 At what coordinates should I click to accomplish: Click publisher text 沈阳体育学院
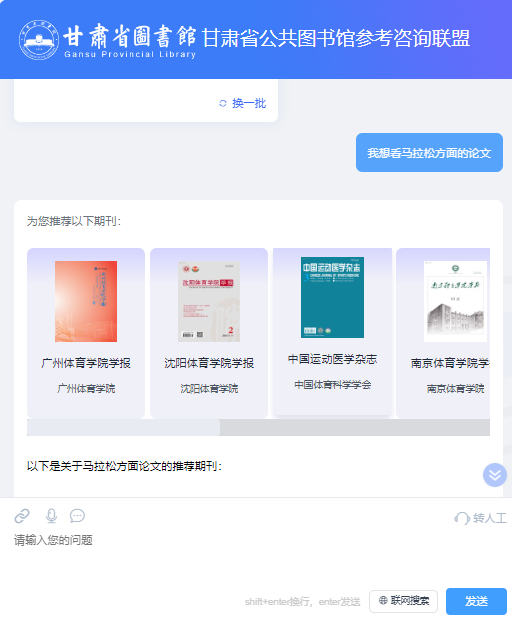(x=209, y=388)
